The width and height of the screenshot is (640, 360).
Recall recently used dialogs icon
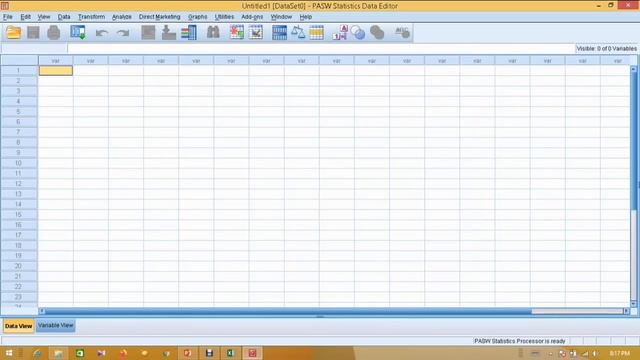(78, 33)
